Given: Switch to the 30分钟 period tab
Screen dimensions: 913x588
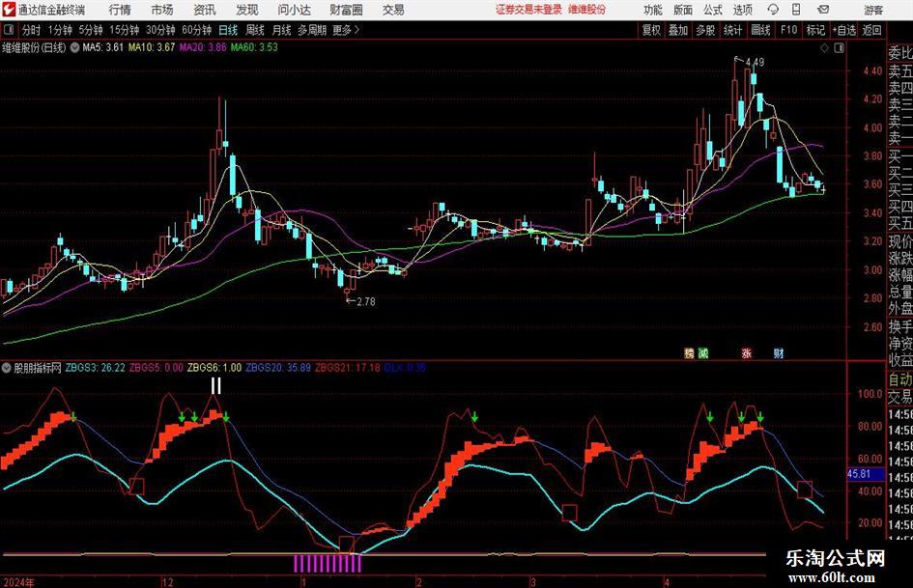Looking at the screenshot, I should [160, 30].
